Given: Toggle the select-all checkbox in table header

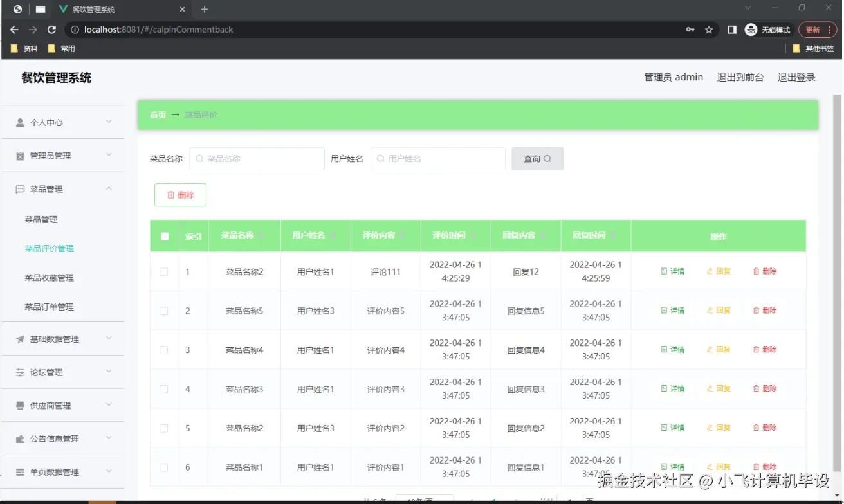Looking at the screenshot, I should [x=165, y=236].
